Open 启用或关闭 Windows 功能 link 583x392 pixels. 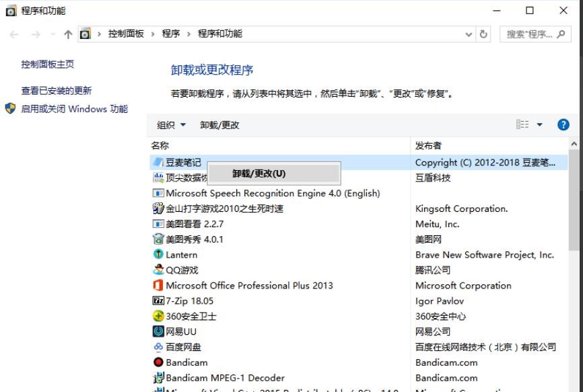pyautogui.click(x=74, y=109)
